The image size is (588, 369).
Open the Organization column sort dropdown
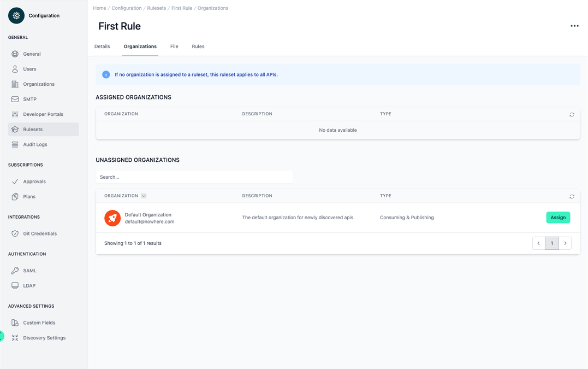[143, 195]
